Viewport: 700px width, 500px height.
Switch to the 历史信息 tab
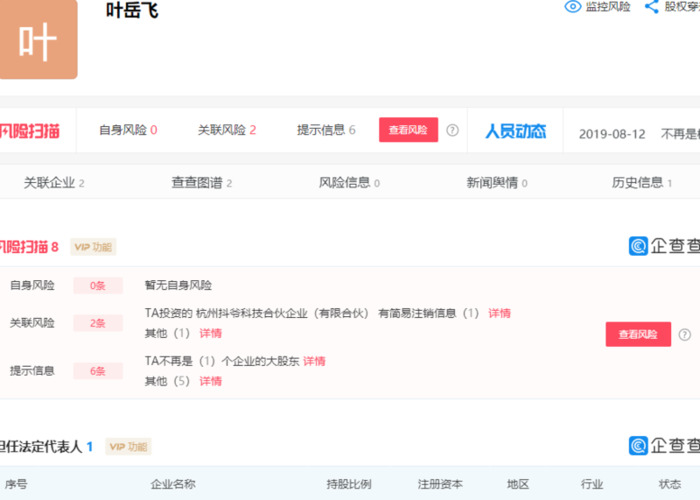642,183
